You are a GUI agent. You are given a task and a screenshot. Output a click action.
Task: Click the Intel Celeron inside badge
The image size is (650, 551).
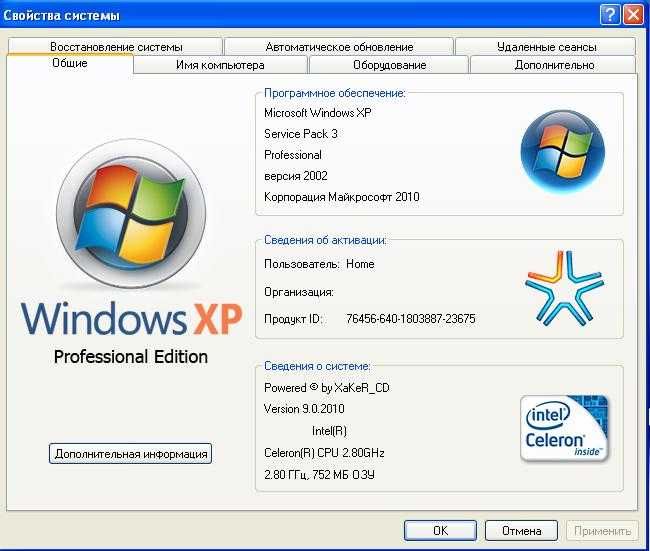564,428
